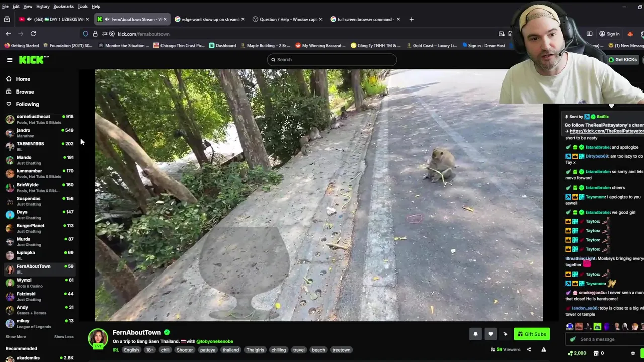Close the full screen browser command tab
Screen dimensions: 644x362
coord(398,19)
